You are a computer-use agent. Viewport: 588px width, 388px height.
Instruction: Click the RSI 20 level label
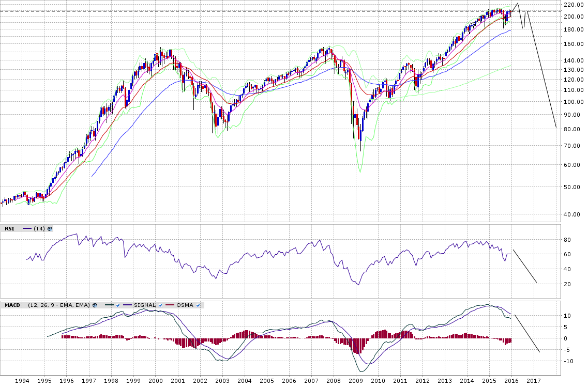tap(567, 284)
